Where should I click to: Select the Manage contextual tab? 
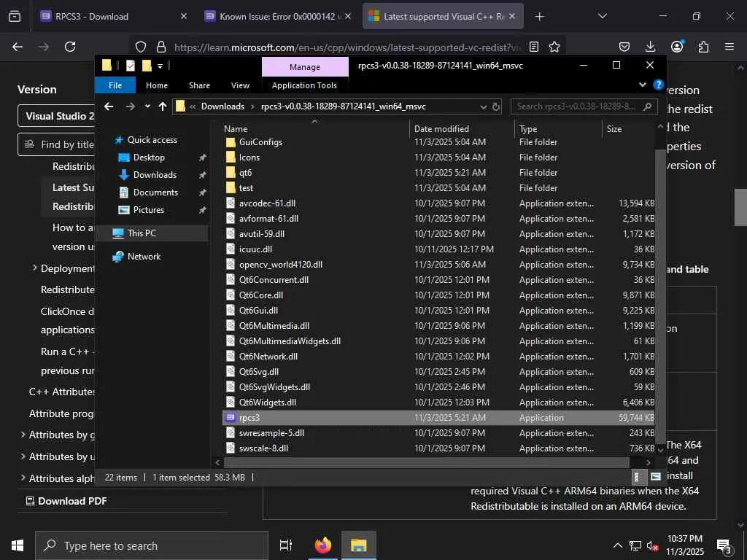(305, 67)
